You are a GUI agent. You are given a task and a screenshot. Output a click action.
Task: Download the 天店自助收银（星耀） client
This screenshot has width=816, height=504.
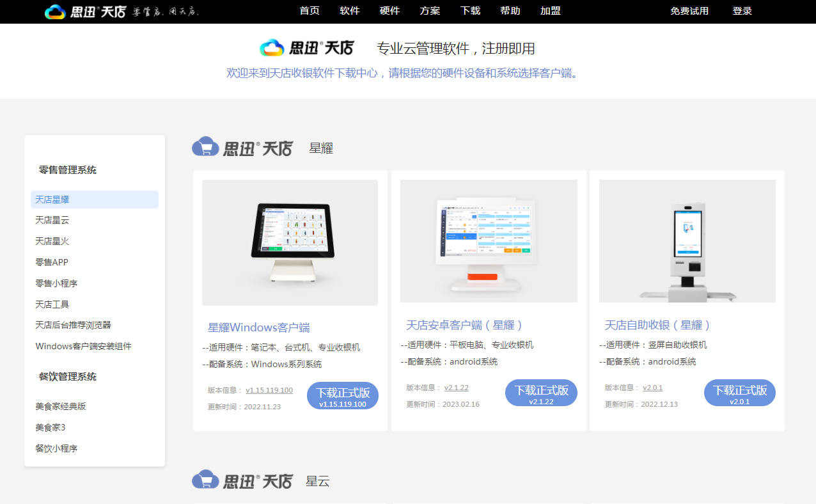[739, 393]
